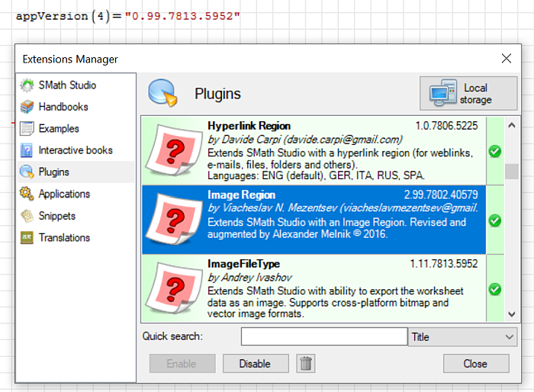
Task: Click the Snippets icon in sidebar
Action: (x=27, y=216)
